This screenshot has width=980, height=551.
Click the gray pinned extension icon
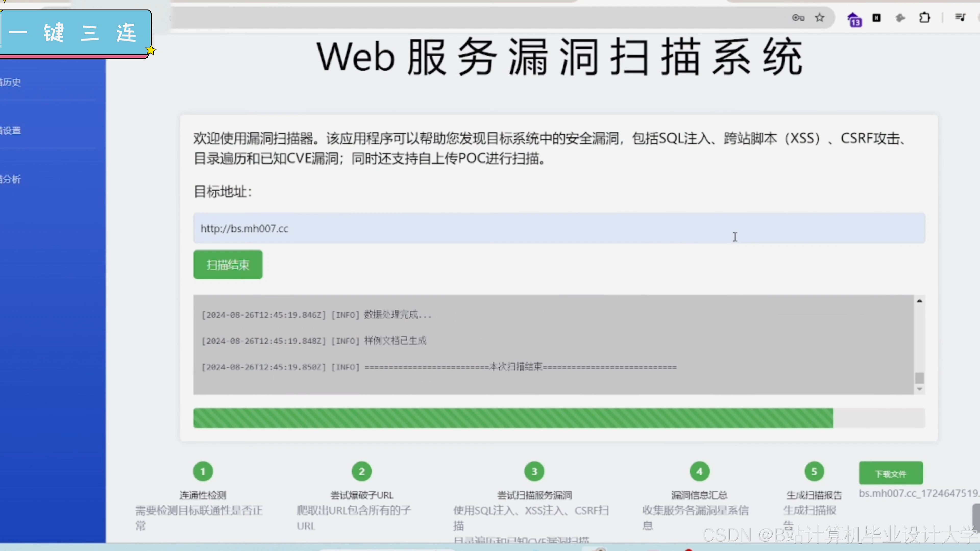[x=900, y=18]
